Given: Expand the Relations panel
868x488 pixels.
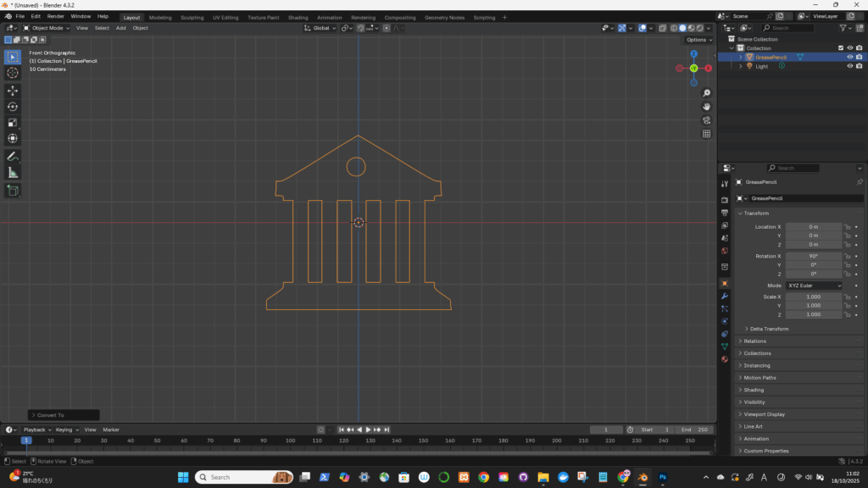Looking at the screenshot, I should [x=755, y=341].
